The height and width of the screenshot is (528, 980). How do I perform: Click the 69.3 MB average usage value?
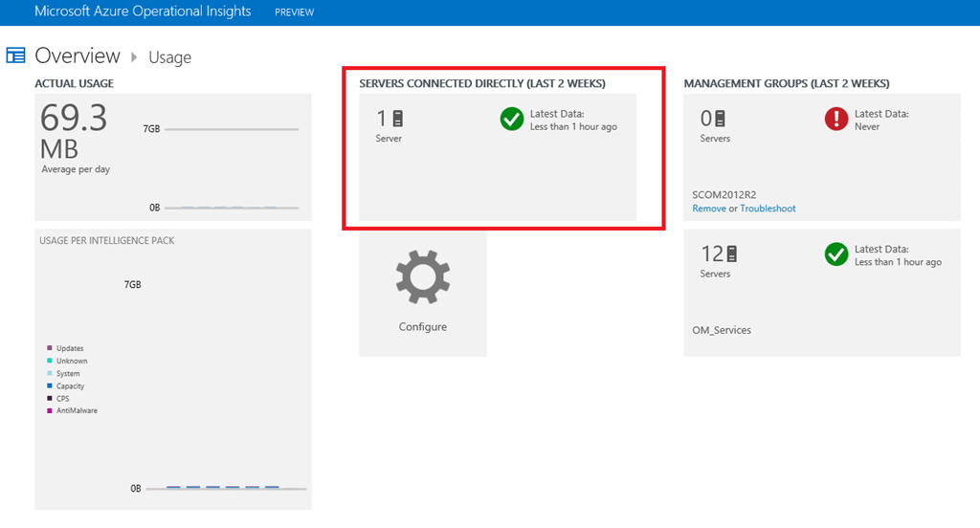pyautogui.click(x=73, y=132)
